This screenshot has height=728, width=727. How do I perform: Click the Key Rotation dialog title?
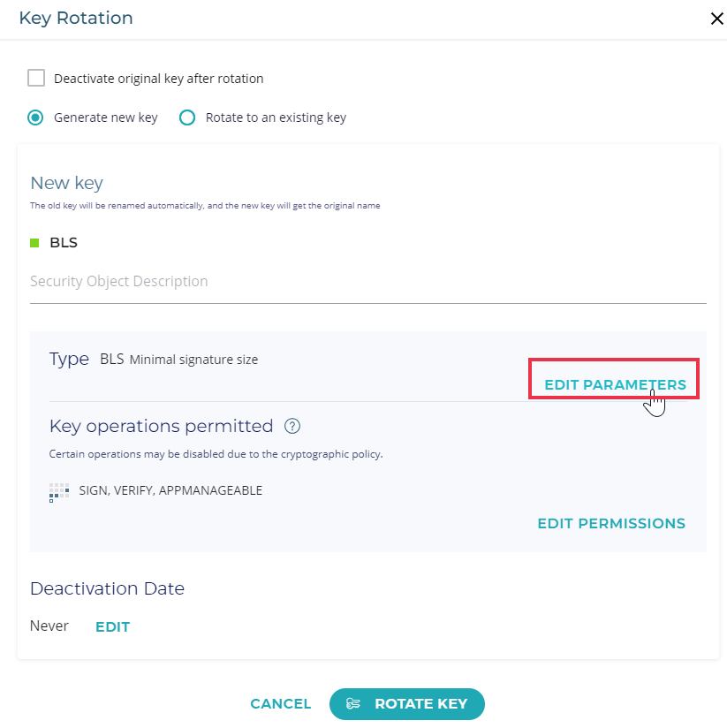[x=76, y=19]
